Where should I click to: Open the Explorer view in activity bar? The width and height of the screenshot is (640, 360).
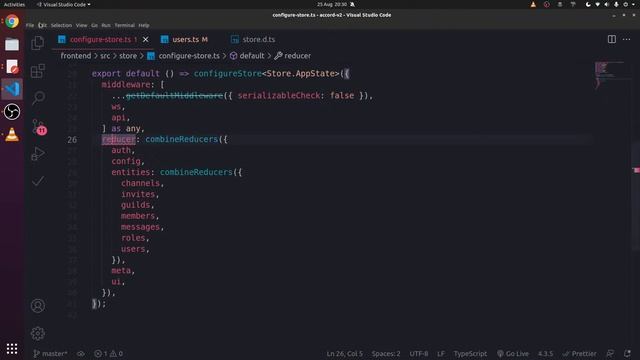point(38,43)
